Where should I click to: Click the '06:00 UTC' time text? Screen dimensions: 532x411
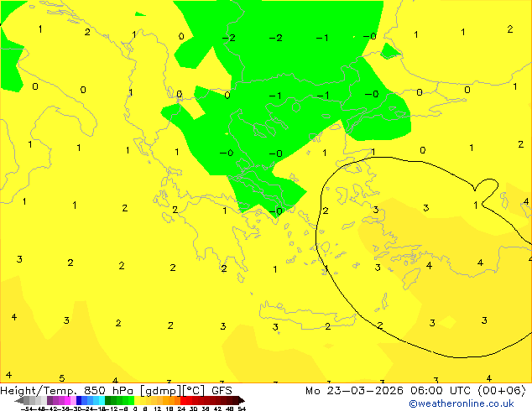click(x=441, y=391)
